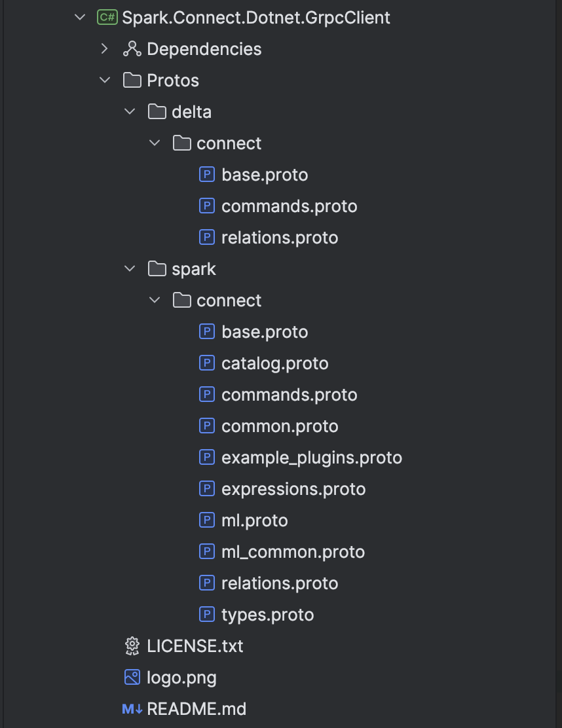Click the proto icon beside common.proto

[207, 426]
